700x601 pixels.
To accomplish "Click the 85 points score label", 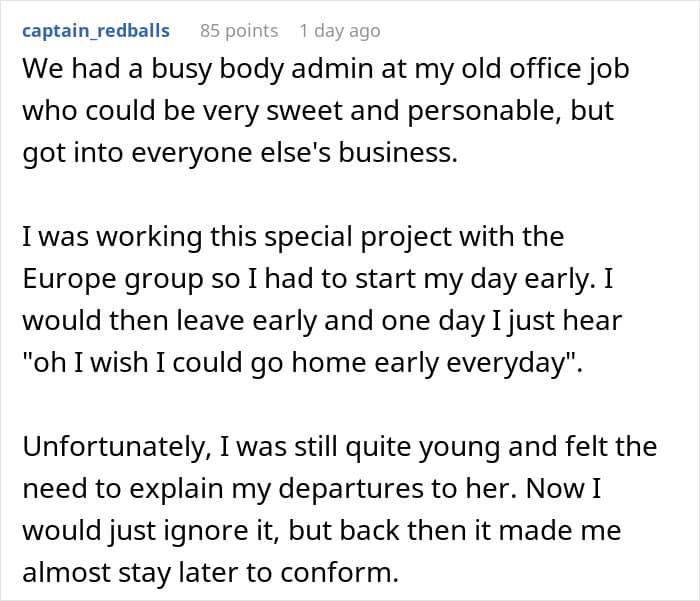I will click(x=239, y=31).
